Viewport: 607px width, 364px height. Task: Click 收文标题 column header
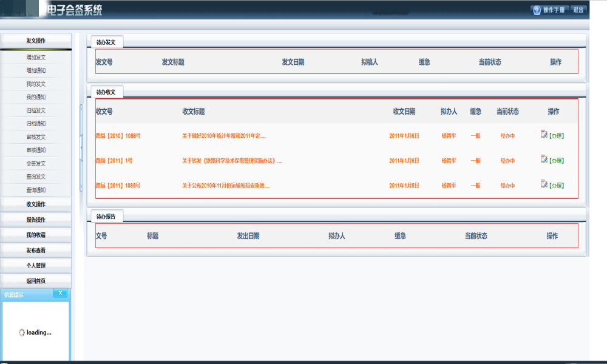[194, 112]
